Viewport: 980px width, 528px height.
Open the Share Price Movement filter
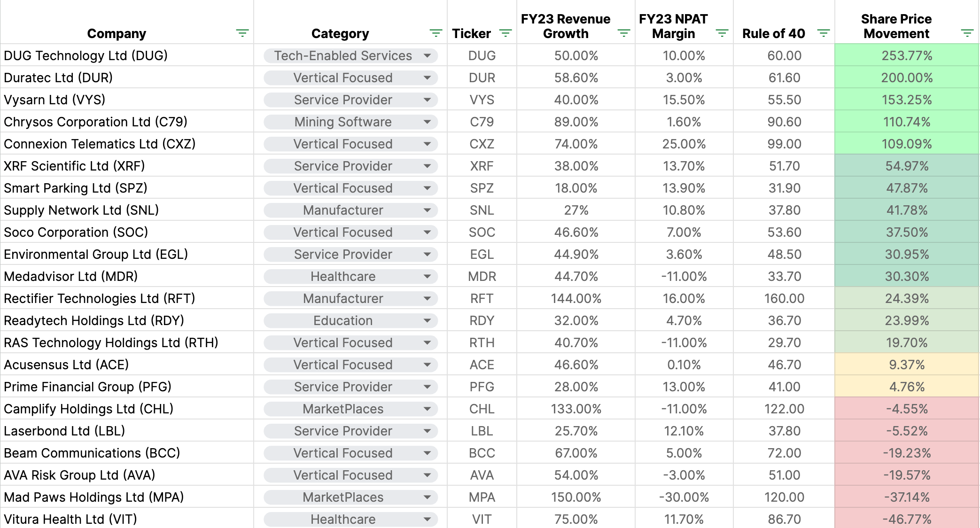[x=966, y=33]
